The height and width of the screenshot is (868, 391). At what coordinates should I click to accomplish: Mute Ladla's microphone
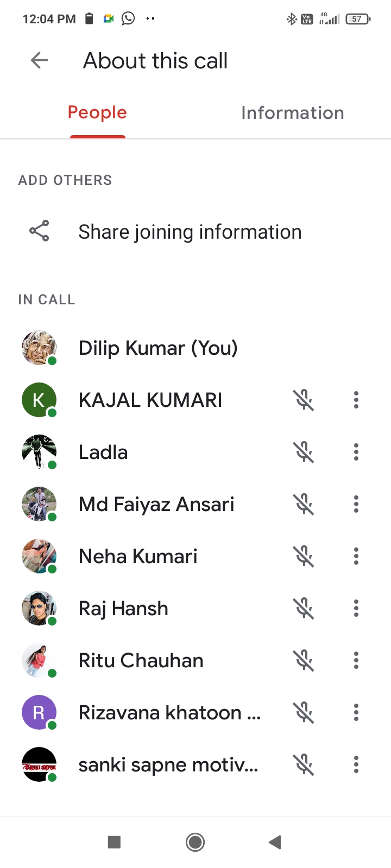point(304,452)
